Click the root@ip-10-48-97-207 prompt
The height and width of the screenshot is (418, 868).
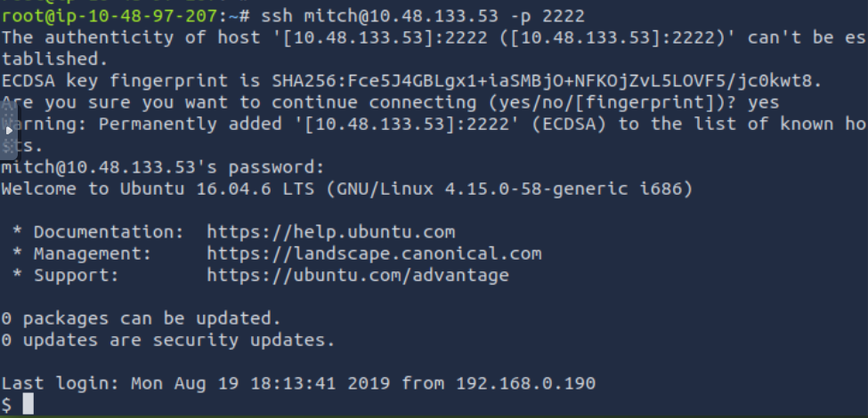[113, 17]
